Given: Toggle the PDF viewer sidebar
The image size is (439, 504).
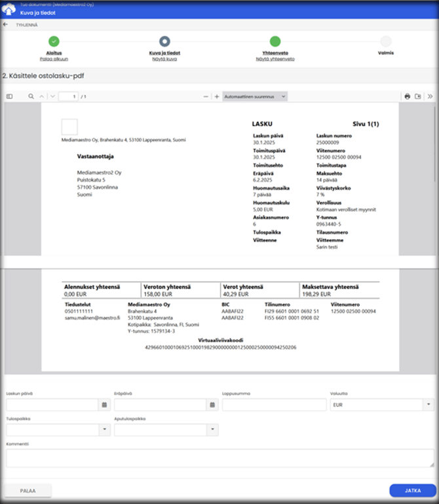Looking at the screenshot, I should tap(9, 96).
